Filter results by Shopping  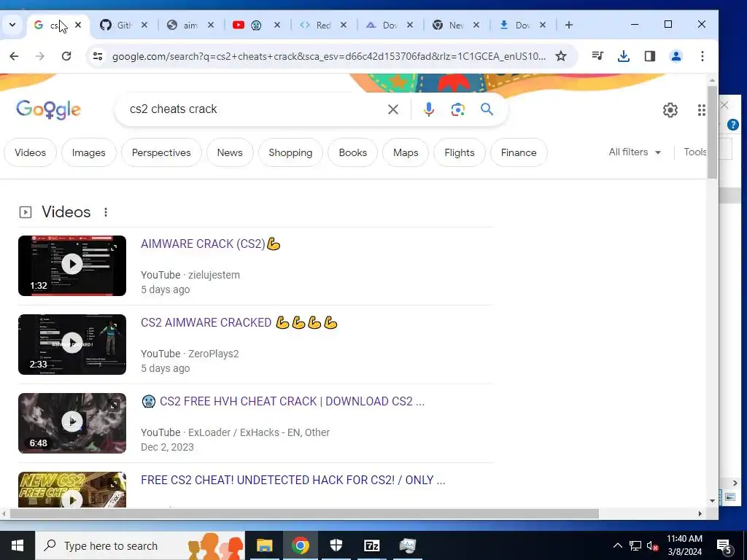290,152
